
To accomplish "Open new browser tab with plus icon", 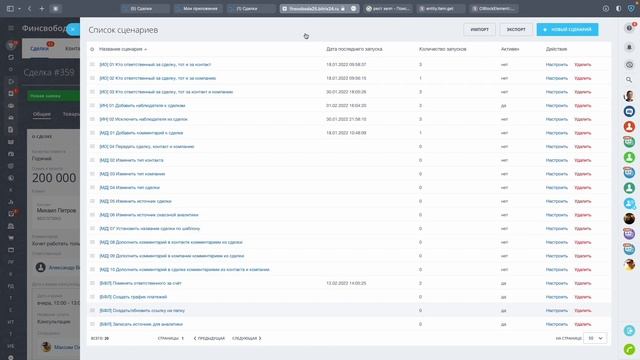I will [x=42, y=8].
